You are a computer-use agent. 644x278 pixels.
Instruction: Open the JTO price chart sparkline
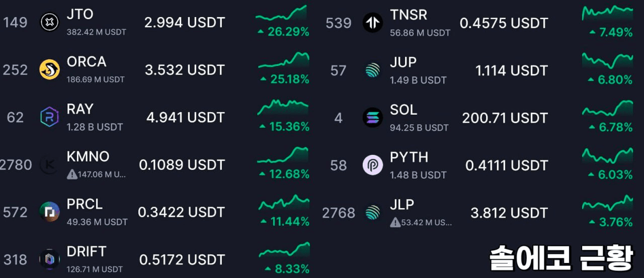pos(281,14)
